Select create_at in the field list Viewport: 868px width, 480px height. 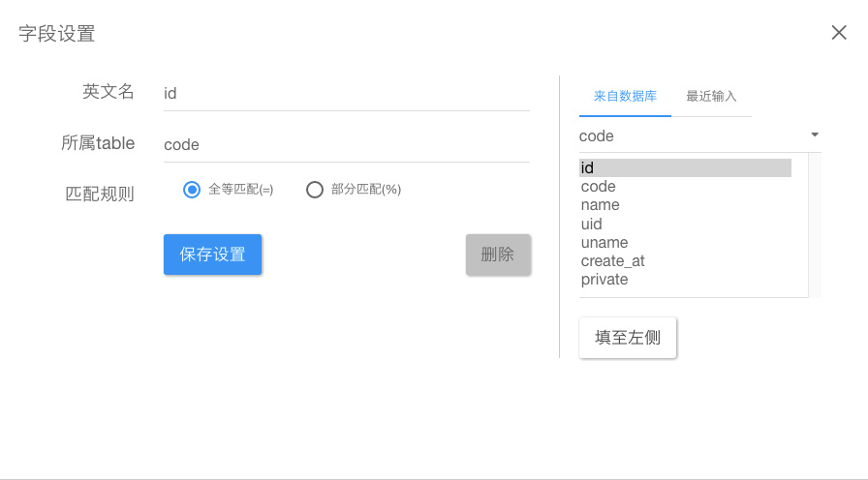coord(685,261)
